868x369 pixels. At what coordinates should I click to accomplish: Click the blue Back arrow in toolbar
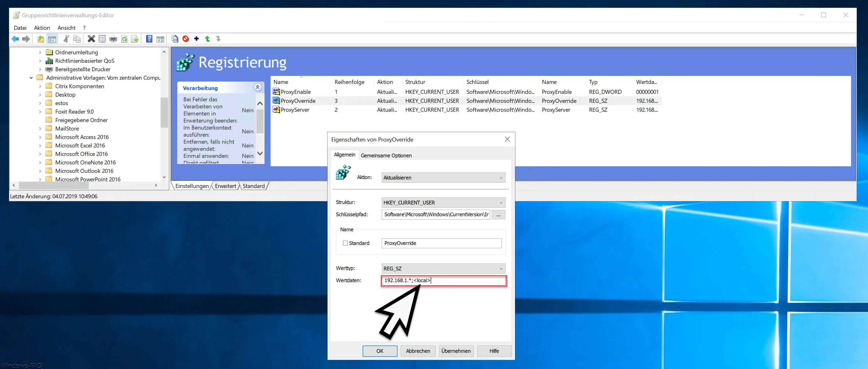tap(15, 39)
